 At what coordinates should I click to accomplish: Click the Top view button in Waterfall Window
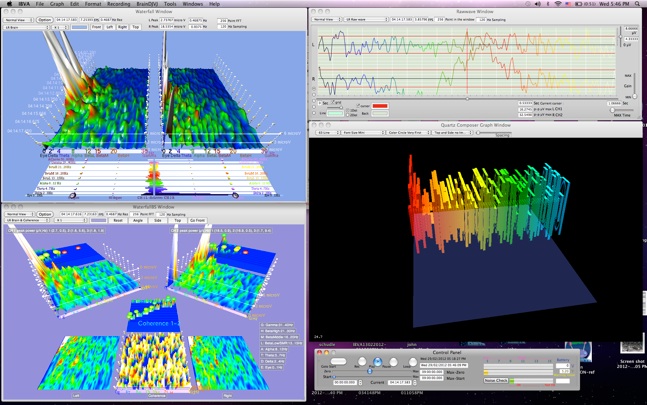tap(135, 27)
